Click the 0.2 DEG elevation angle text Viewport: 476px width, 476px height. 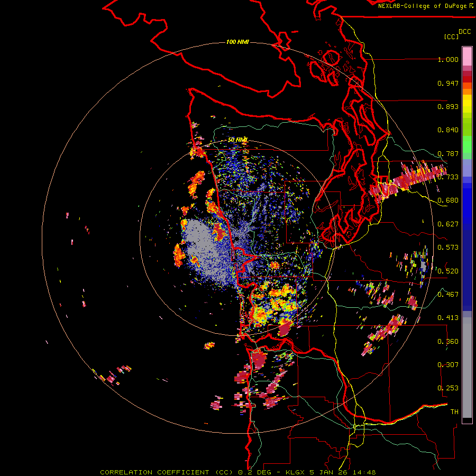(x=254, y=472)
